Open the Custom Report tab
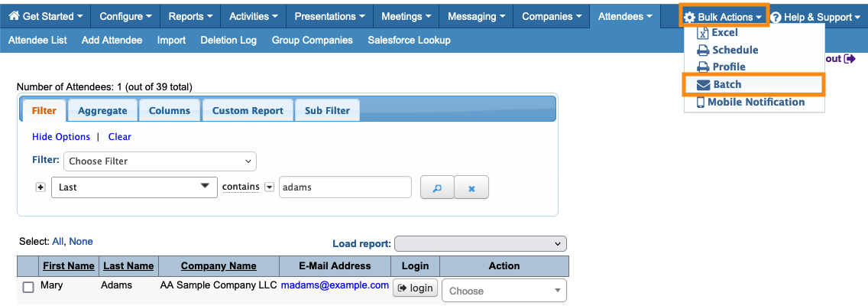 [248, 110]
